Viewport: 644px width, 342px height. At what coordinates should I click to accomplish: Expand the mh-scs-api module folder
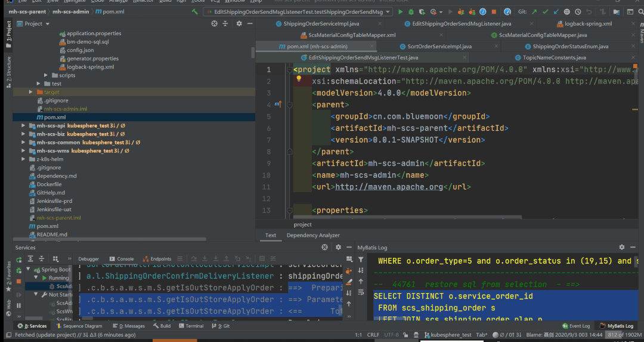coord(24,126)
